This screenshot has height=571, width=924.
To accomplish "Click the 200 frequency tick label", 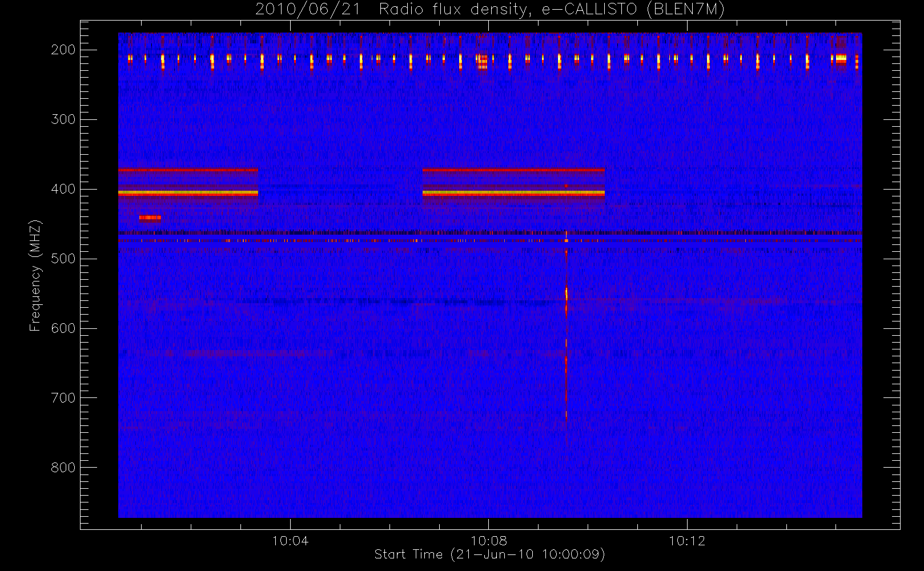I will coord(63,50).
